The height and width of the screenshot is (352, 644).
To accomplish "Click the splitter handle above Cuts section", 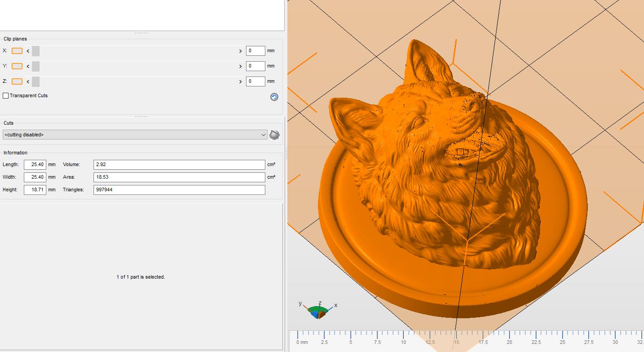I will [x=141, y=117].
